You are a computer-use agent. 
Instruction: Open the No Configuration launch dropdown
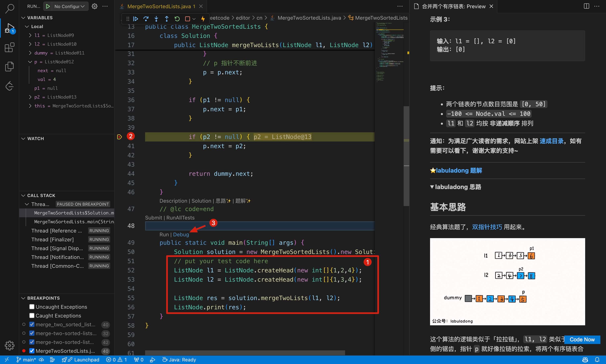pos(69,6)
